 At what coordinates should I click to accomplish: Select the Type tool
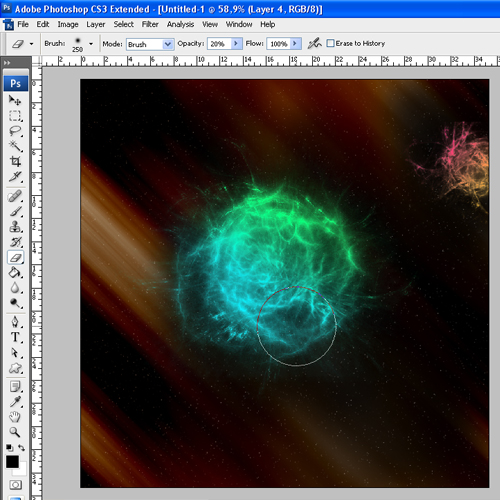[x=15, y=337]
